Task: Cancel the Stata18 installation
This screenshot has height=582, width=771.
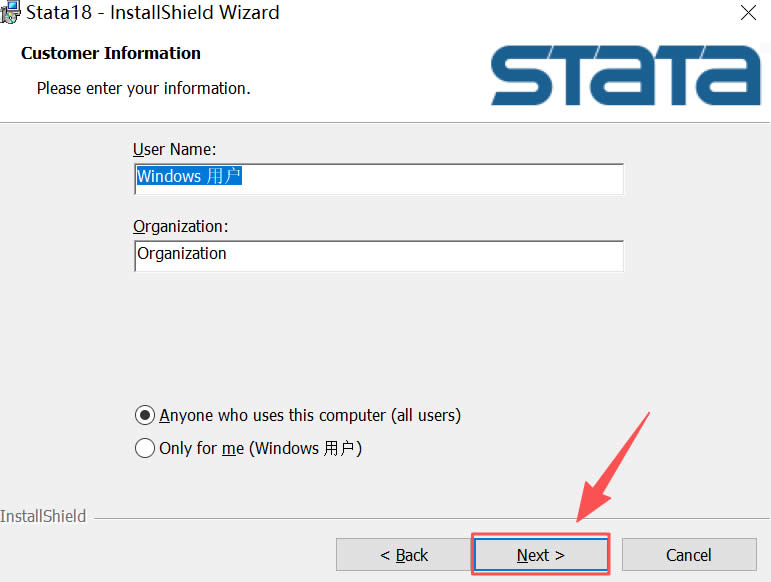Action: (x=689, y=555)
